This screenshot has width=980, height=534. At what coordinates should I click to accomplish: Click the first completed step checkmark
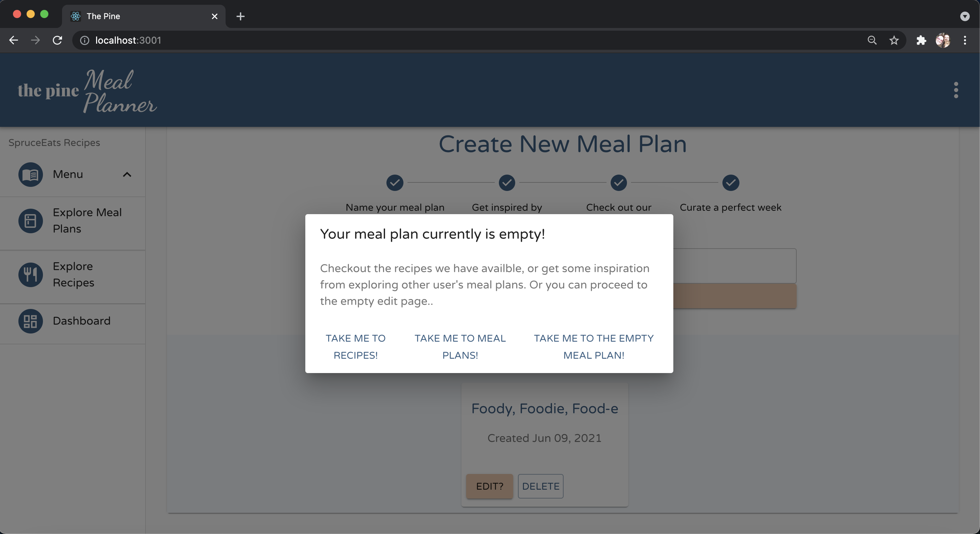pyautogui.click(x=395, y=183)
